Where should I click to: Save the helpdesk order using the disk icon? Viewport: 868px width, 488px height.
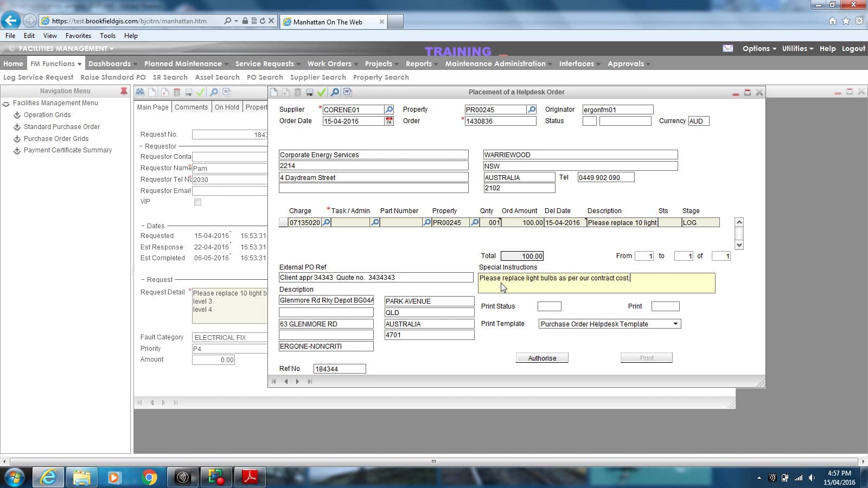pyautogui.click(x=309, y=93)
